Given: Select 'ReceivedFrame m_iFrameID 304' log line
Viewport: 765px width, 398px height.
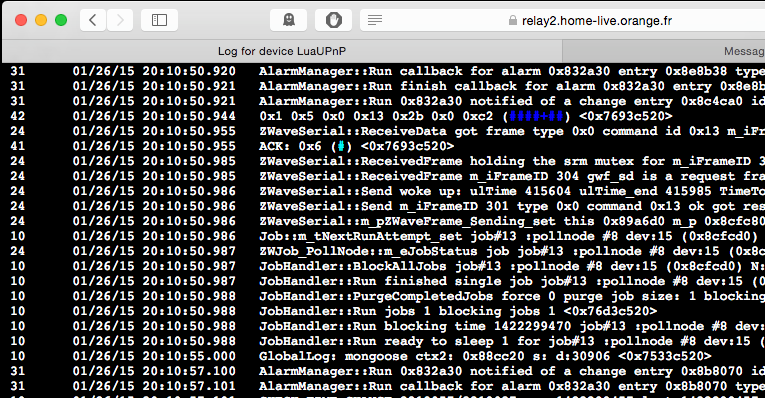Looking at the screenshot, I should coord(512,176).
